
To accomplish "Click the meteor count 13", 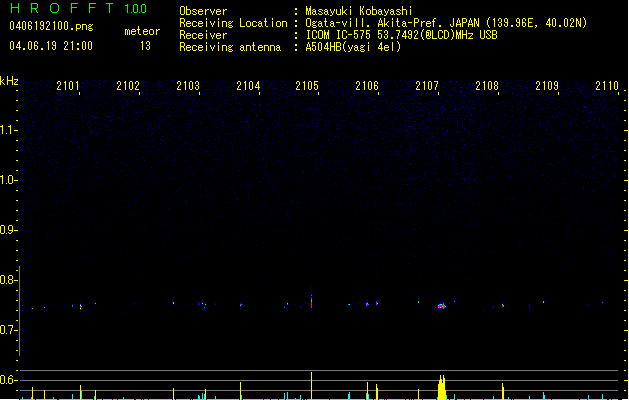I will tap(145, 46).
